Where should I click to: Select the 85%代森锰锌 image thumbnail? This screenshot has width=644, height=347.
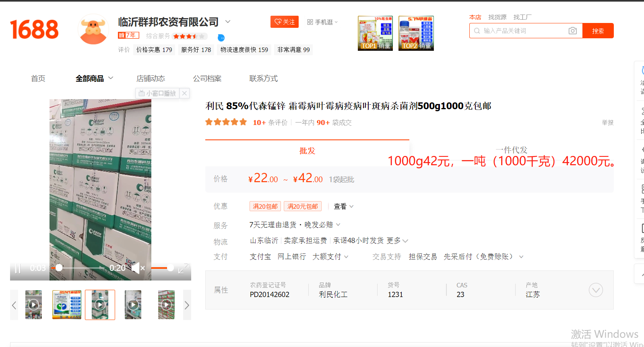[x=66, y=305]
